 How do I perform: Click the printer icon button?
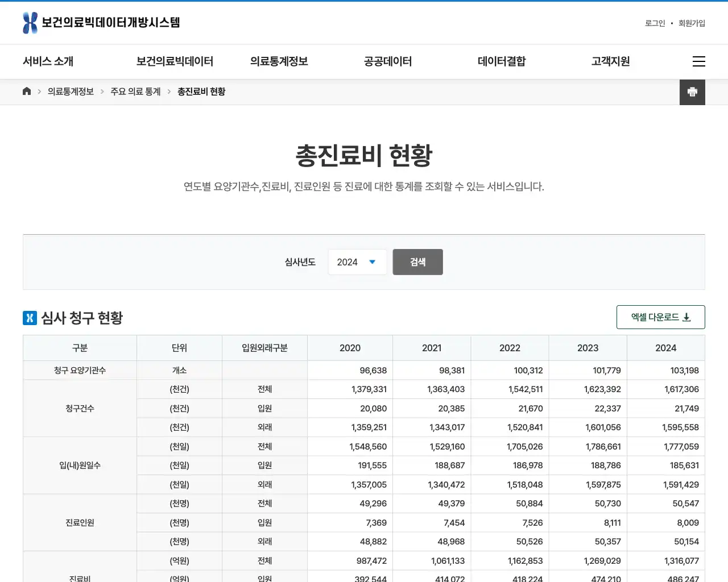click(692, 92)
